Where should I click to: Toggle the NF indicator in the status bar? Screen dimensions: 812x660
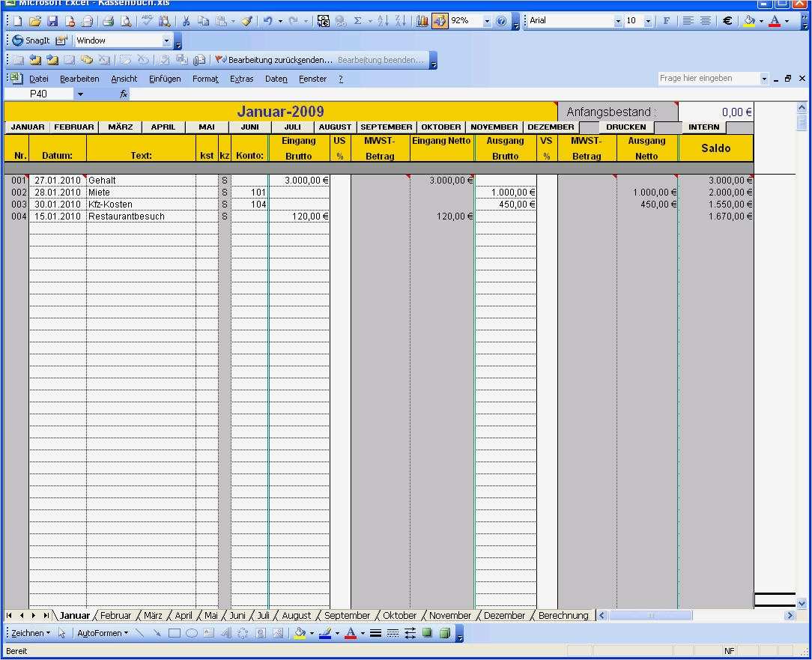pyautogui.click(x=728, y=650)
